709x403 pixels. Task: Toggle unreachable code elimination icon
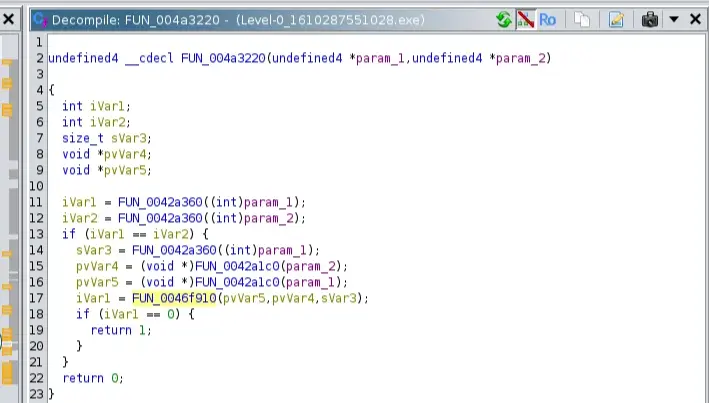point(525,19)
